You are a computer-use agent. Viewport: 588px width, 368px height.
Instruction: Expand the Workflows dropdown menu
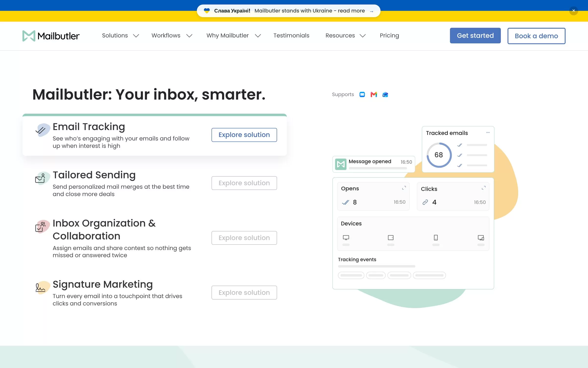coord(172,36)
